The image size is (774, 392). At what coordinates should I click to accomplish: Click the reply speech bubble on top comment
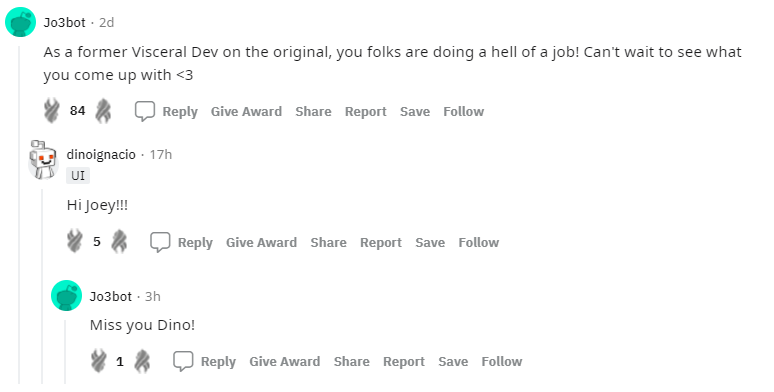pos(145,111)
